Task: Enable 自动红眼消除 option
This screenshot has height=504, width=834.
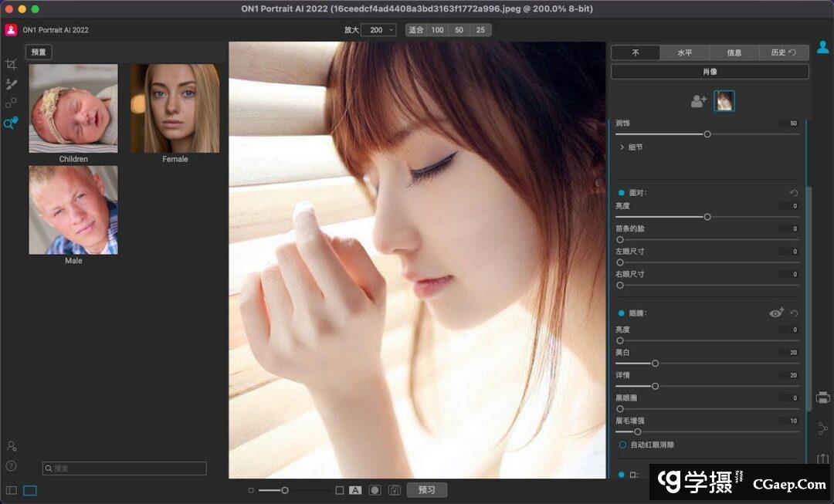Action: (x=622, y=445)
